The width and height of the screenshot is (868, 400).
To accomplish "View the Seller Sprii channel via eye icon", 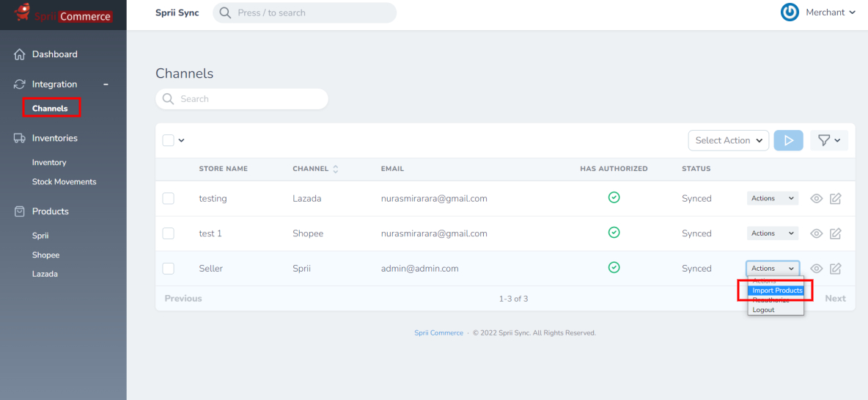I will pyautogui.click(x=816, y=268).
